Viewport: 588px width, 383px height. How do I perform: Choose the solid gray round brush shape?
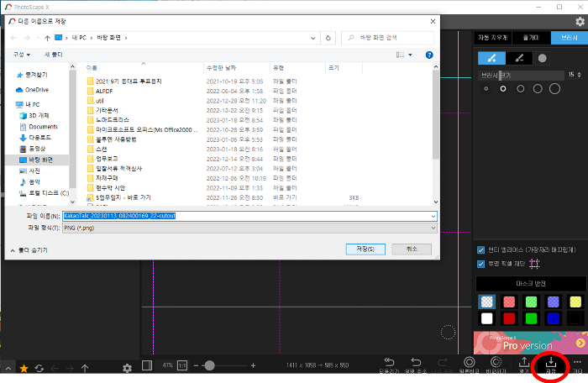click(543, 58)
